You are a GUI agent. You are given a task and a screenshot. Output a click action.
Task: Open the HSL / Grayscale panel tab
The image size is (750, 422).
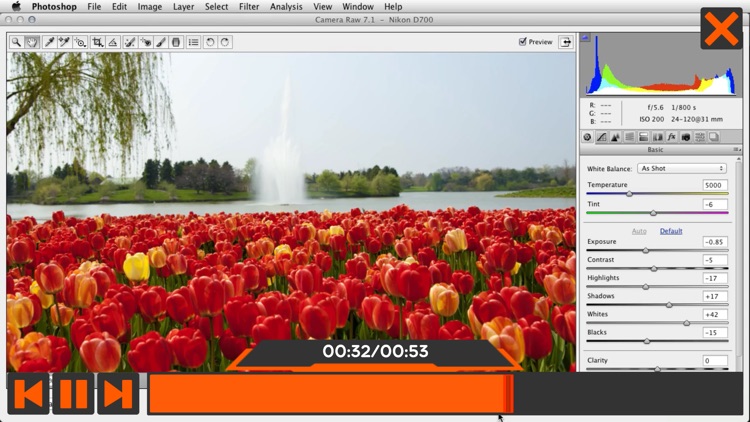pos(629,137)
